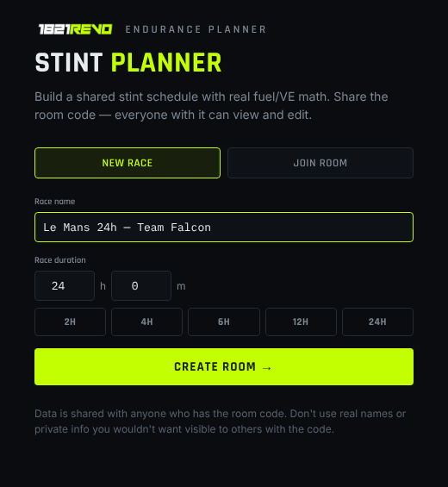
Task: Click the arrow icon in Create Room
Action: [267, 368]
